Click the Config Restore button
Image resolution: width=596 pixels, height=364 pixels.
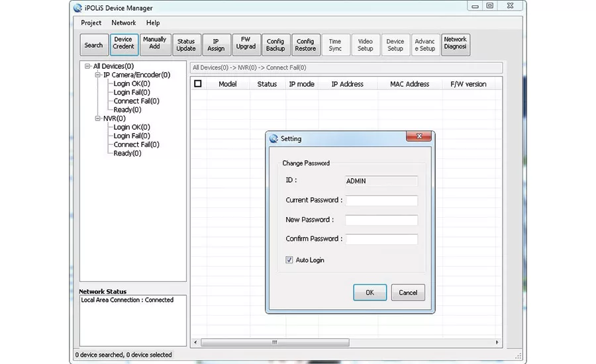305,45
